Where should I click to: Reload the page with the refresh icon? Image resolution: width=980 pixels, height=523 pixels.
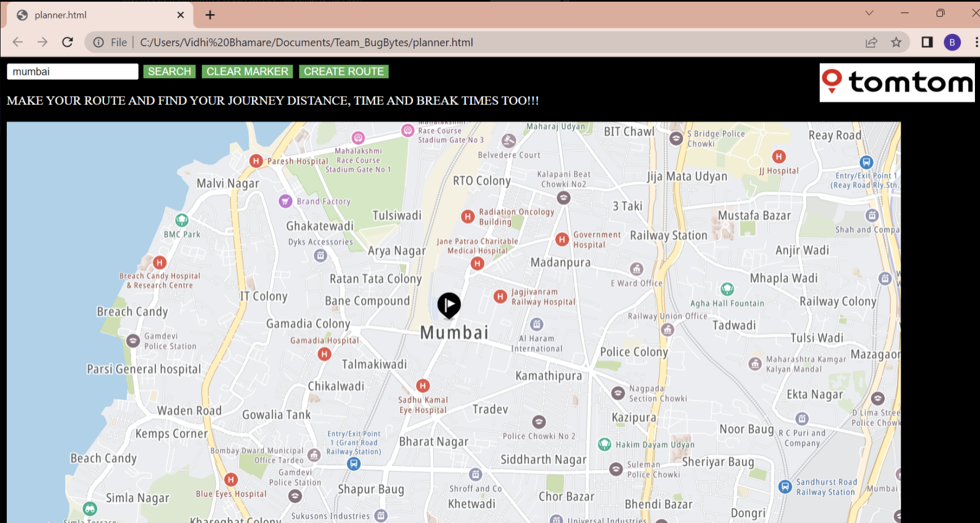pos(68,42)
